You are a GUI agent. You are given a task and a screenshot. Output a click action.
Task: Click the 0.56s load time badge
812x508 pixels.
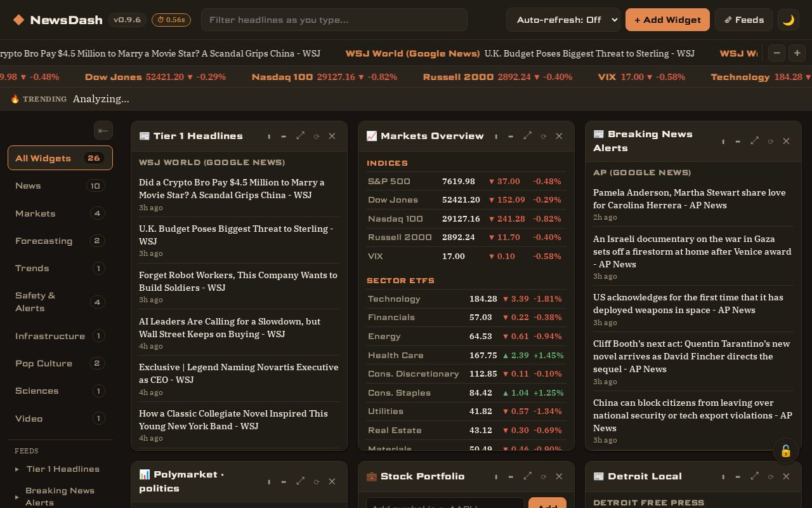coord(171,20)
